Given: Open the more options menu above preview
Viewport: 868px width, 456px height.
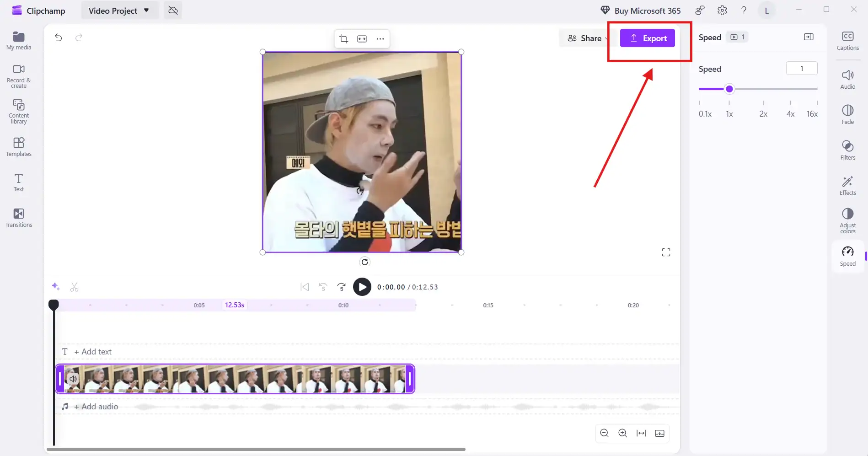Looking at the screenshot, I should coord(380,38).
